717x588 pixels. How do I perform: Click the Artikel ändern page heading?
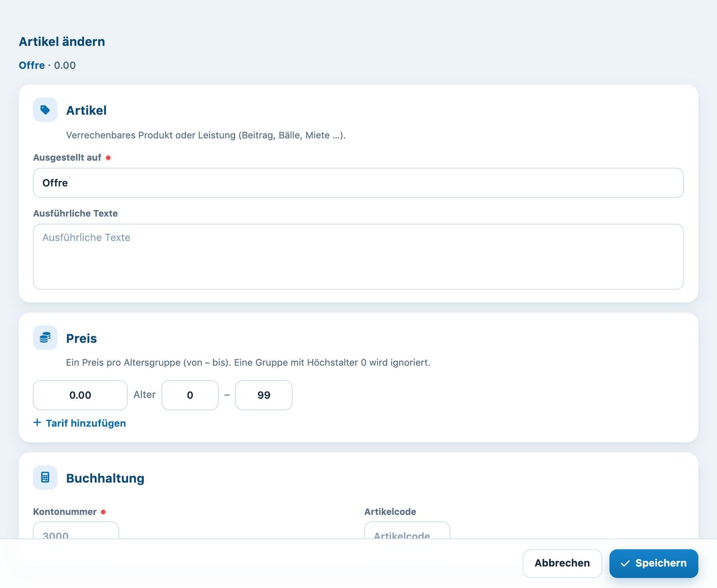click(x=62, y=42)
